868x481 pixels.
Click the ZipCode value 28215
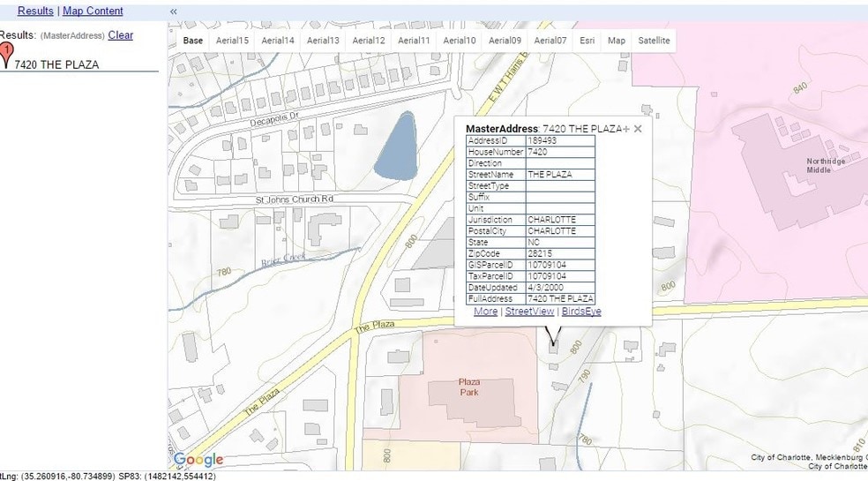coord(540,254)
